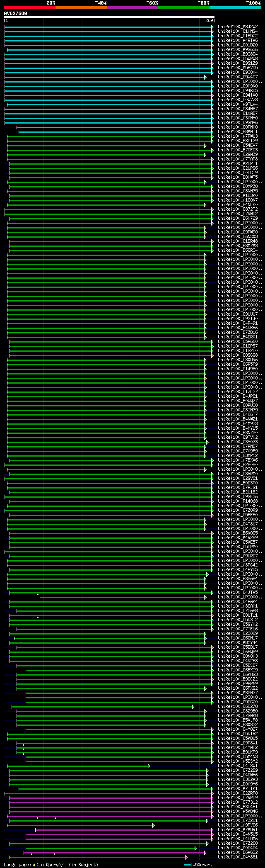Click the orange ~40% identity legend segment
The image size is (265, 868).
tap(81, 7)
